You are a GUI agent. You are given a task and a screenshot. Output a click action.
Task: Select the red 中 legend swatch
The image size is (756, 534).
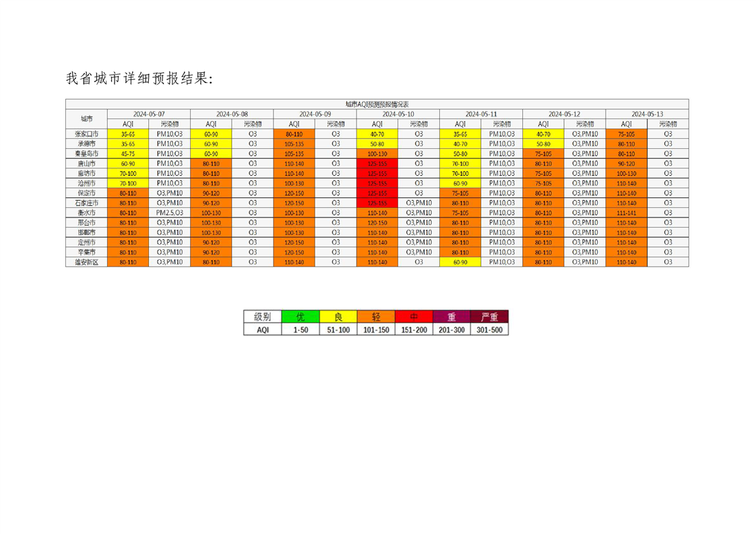414,316
